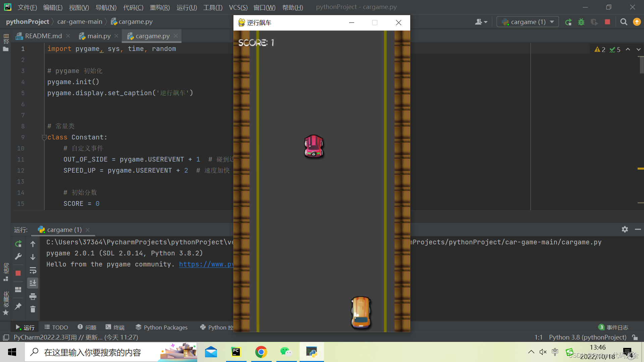The width and height of the screenshot is (644, 362).
Task: Open the 重构(R) refactor menu
Action: click(160, 7)
